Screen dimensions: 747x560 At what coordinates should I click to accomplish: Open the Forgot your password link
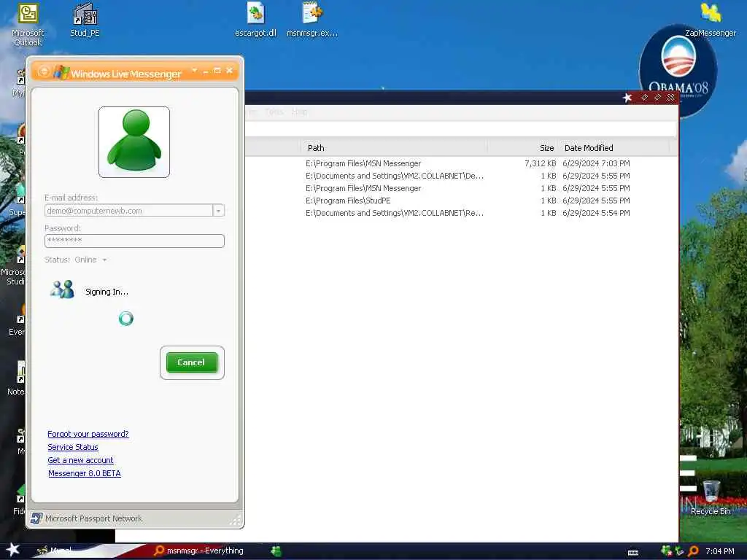[x=88, y=434]
